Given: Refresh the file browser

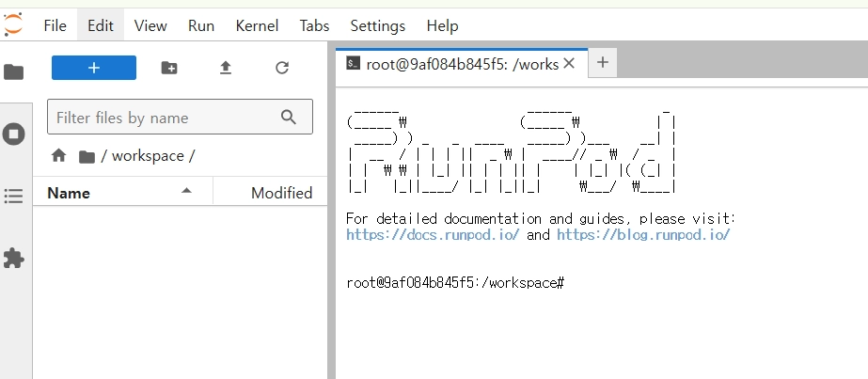Looking at the screenshot, I should coord(282,68).
